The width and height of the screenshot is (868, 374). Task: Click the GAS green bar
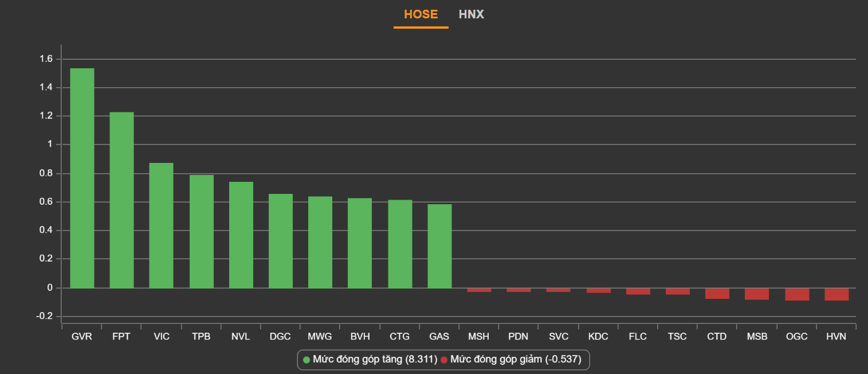pos(439,246)
